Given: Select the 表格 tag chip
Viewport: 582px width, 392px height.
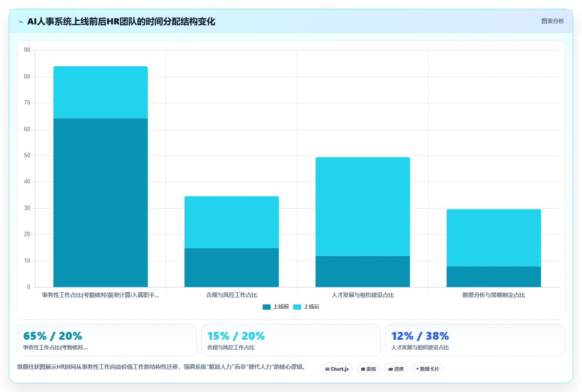Looking at the screenshot, I should pos(368,369).
